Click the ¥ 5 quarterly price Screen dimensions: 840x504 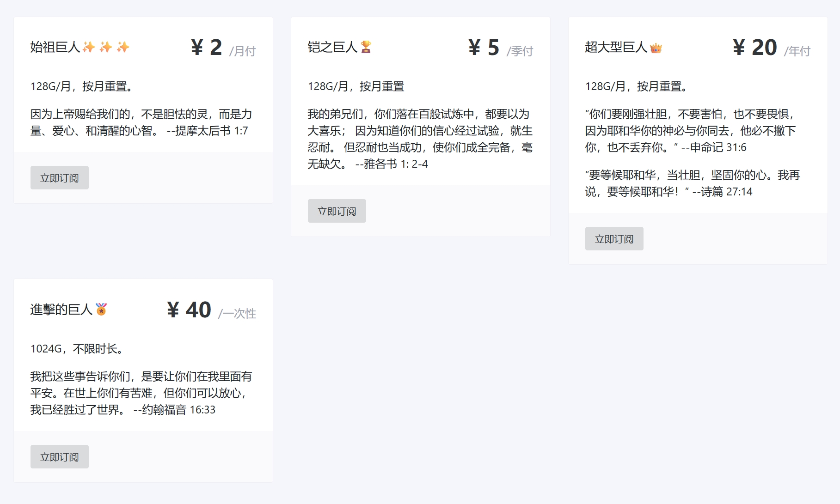coord(484,48)
